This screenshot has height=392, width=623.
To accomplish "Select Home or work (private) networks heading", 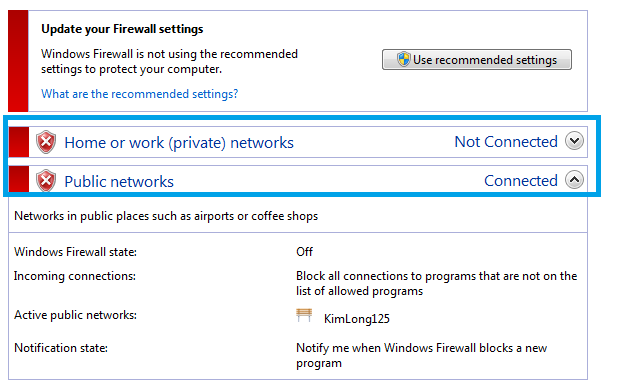I will point(179,143).
